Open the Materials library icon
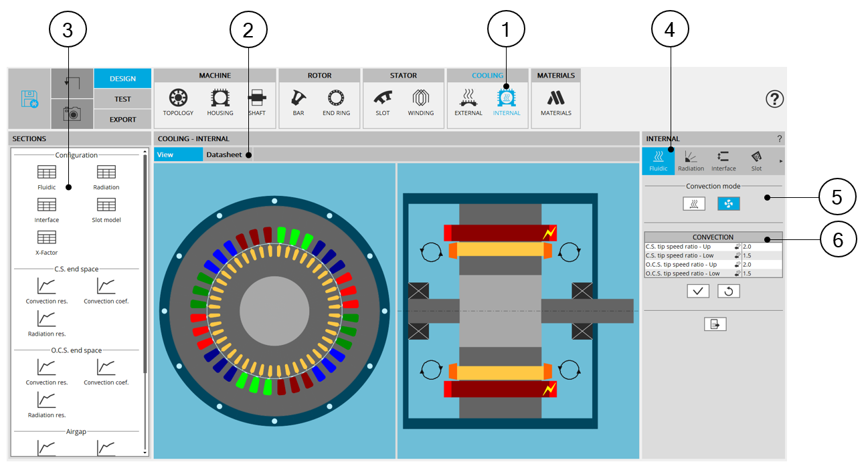Viewport: 868px width, 470px height. click(x=555, y=103)
